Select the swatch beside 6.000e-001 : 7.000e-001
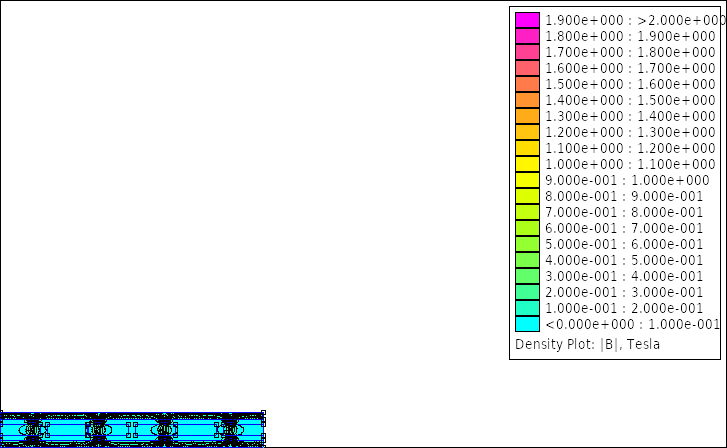This screenshot has height=448, width=727. (527, 228)
